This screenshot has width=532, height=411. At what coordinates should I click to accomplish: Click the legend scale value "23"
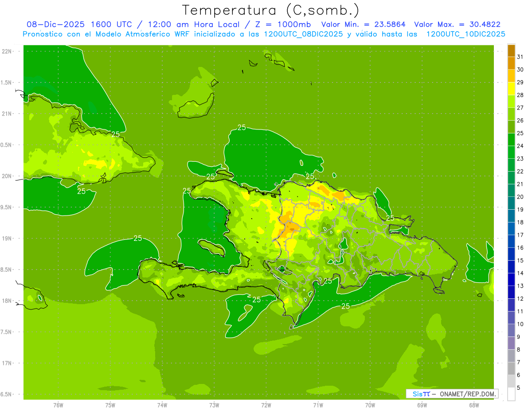pos(520,158)
